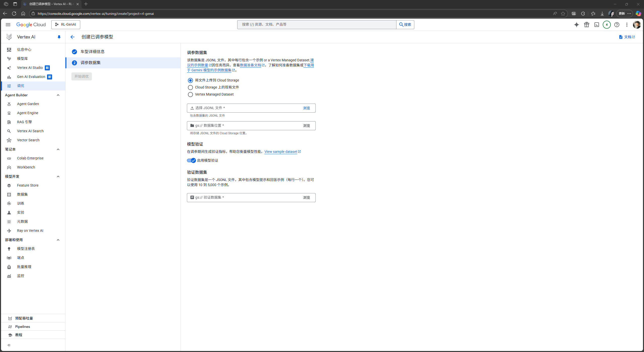Viewport: 644px width, 352px height.
Task: Click the 监控 monitoring icon
Action: 9,276
